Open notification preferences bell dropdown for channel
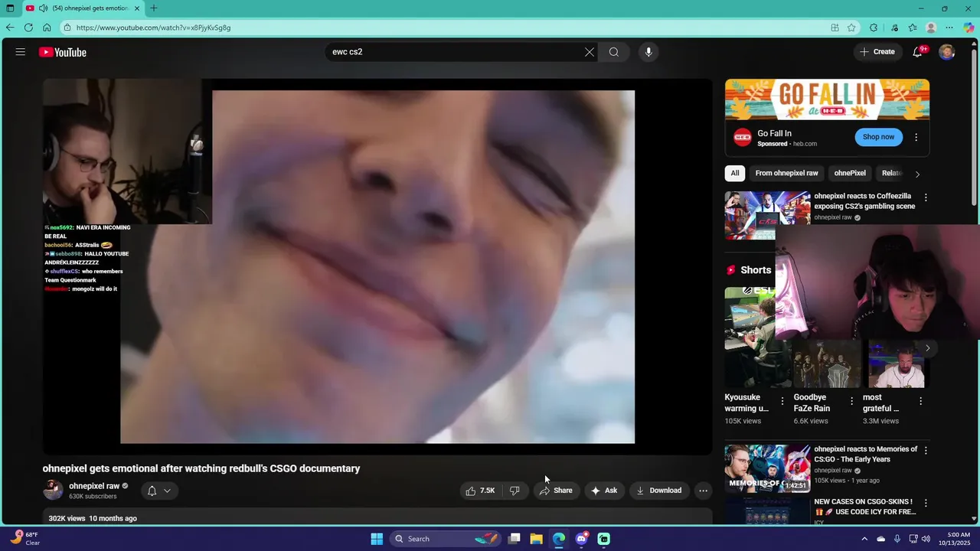Viewport: 980px width, 551px height. (x=159, y=491)
